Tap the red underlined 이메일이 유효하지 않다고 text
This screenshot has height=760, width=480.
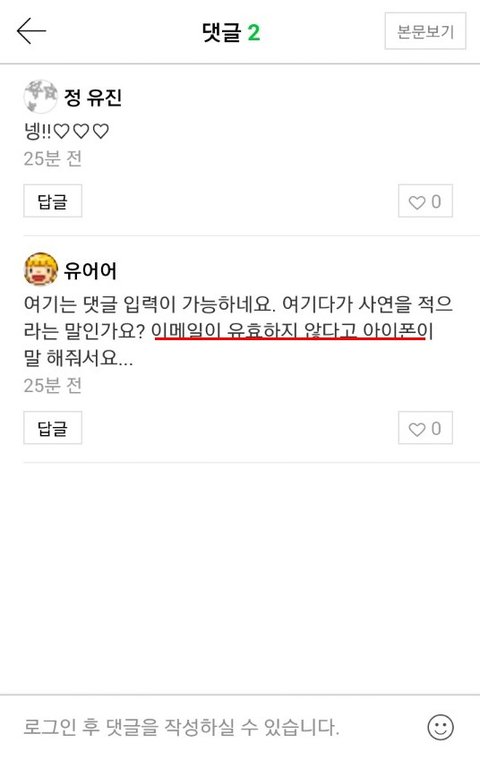coord(255,331)
